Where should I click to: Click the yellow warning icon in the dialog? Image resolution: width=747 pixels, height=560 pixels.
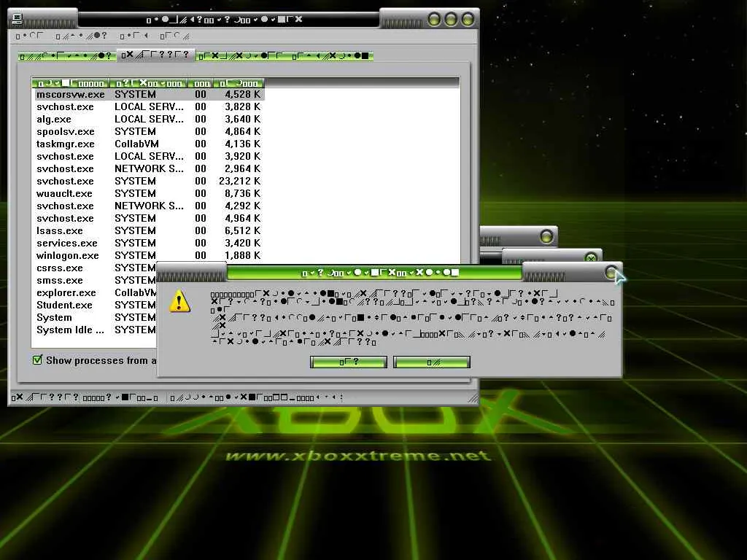pyautogui.click(x=179, y=301)
